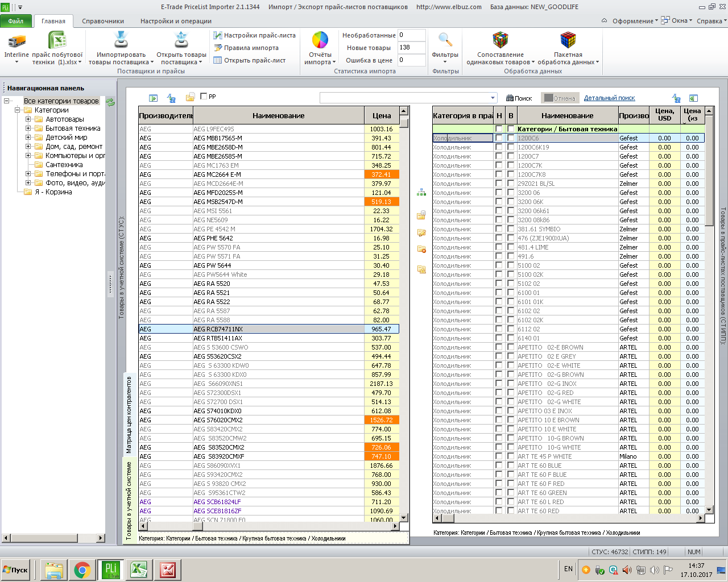Select the Сантехника category
Image resolution: width=728 pixels, height=582 pixels.
(x=64, y=165)
